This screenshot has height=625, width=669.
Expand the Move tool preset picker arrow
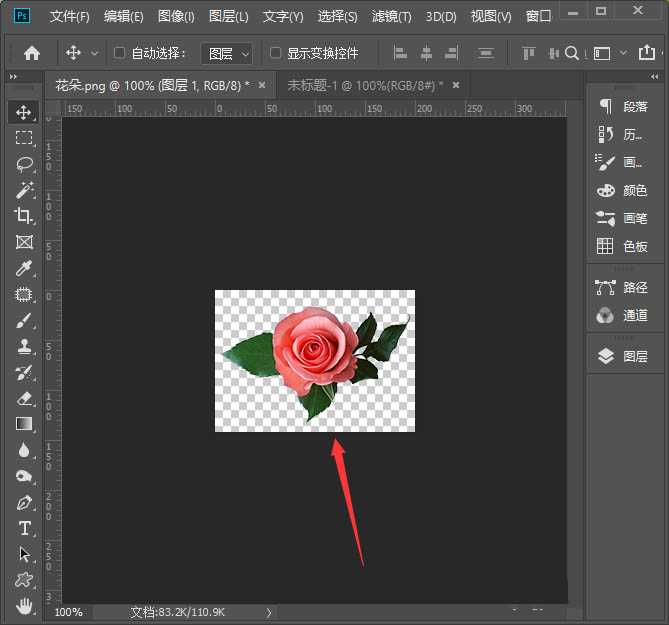[x=95, y=53]
